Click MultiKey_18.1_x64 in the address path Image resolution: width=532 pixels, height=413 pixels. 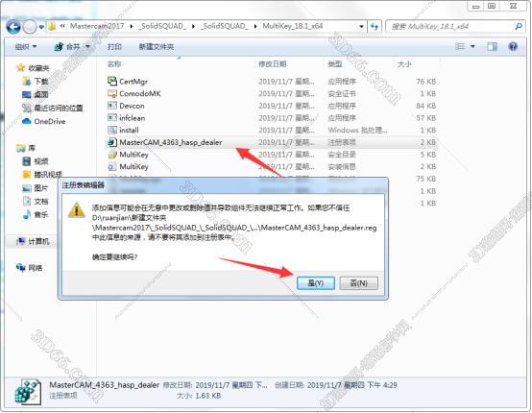pos(293,26)
